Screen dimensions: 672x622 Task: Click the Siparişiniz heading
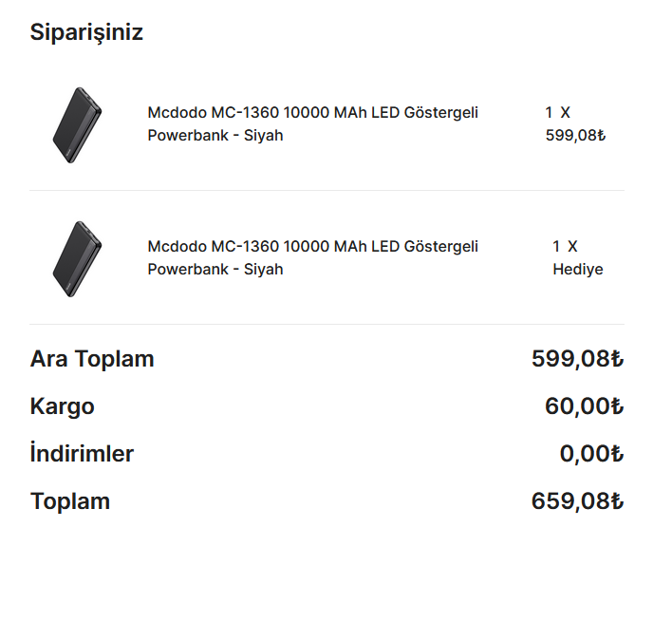click(86, 32)
